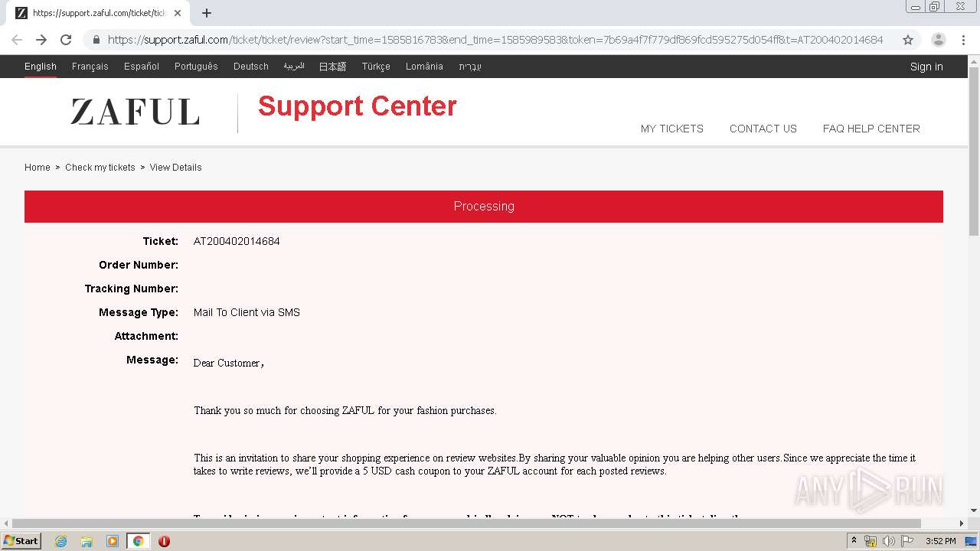Open the network tray icon
This screenshot has width=980, height=551.
[x=871, y=541]
